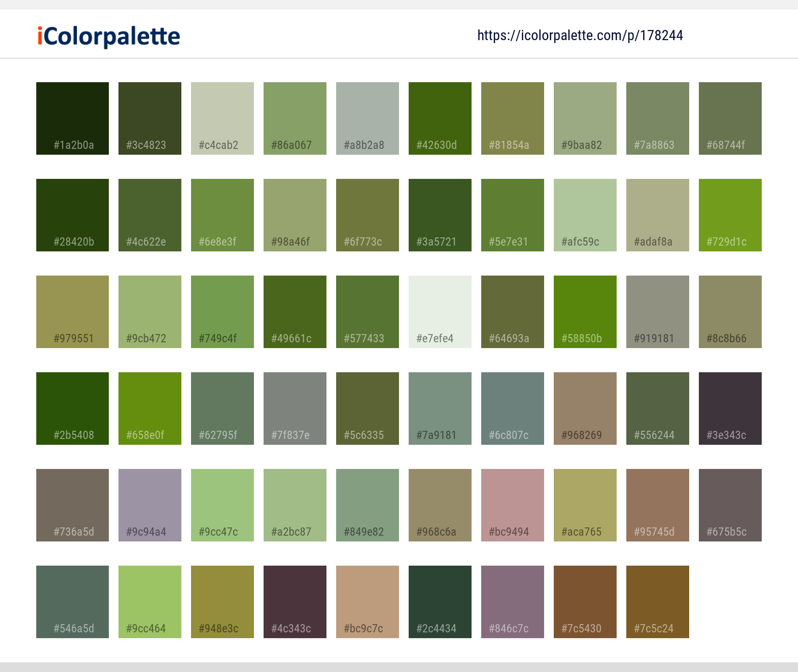Click the #aca765 khaki swatch
The image size is (798, 672).
[585, 505]
